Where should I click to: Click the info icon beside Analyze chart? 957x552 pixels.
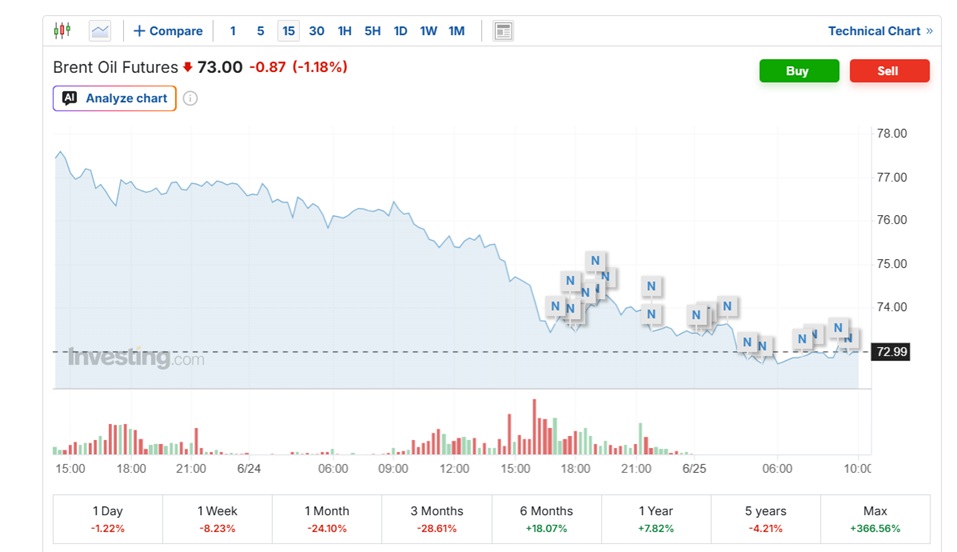click(x=190, y=98)
